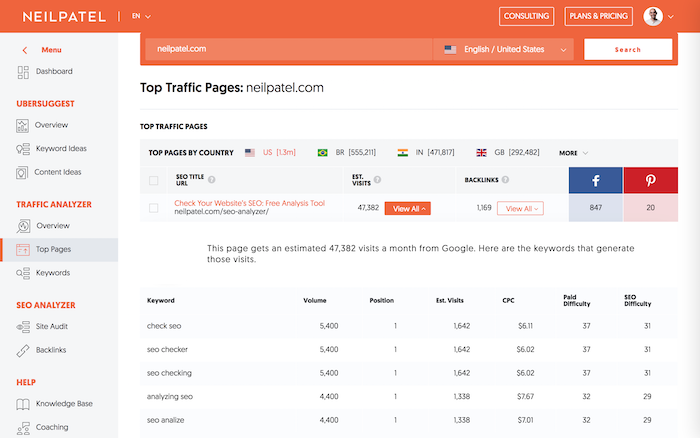Viewport: 700px width, 438px height.
Task: Tick the select-all checkbox in table header
Action: [x=154, y=180]
